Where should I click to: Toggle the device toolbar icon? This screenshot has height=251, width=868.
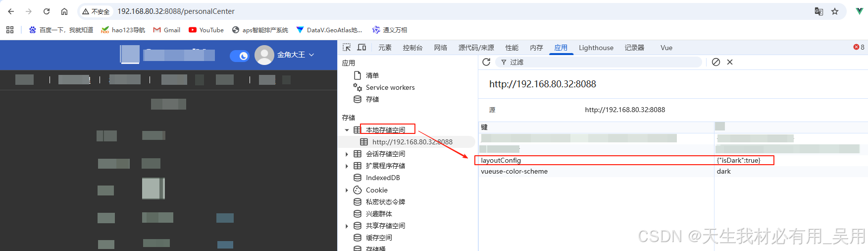(362, 47)
